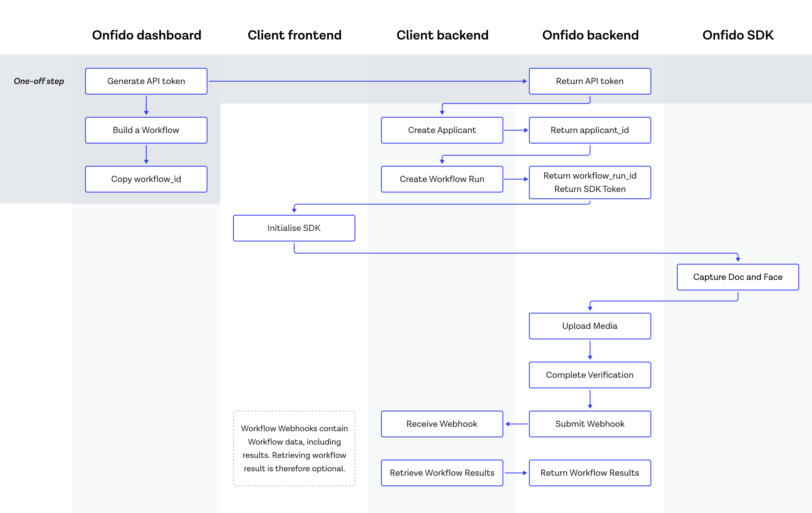Screen dimensions: 812x513
Task: Select the Return workflow_run_id box
Action: pos(590,182)
